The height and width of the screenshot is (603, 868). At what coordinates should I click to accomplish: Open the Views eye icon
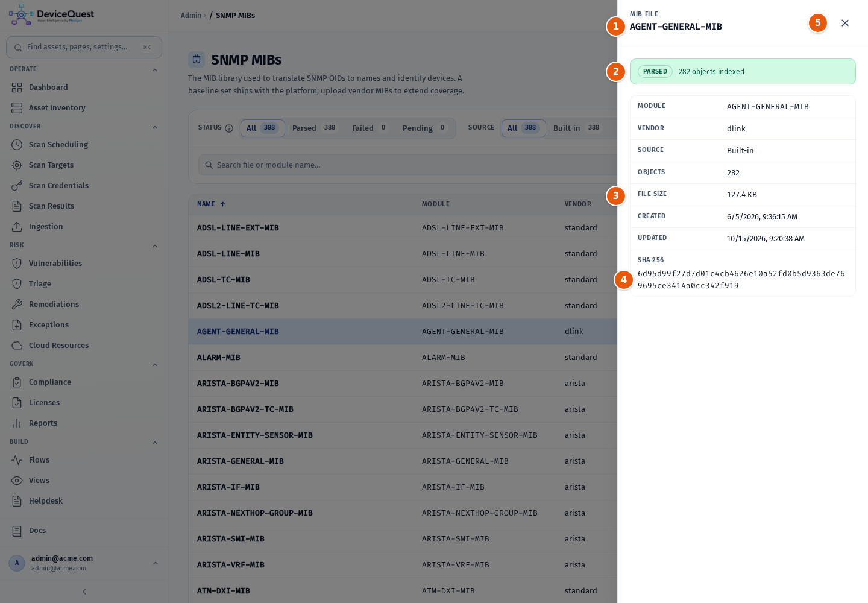pos(17,481)
